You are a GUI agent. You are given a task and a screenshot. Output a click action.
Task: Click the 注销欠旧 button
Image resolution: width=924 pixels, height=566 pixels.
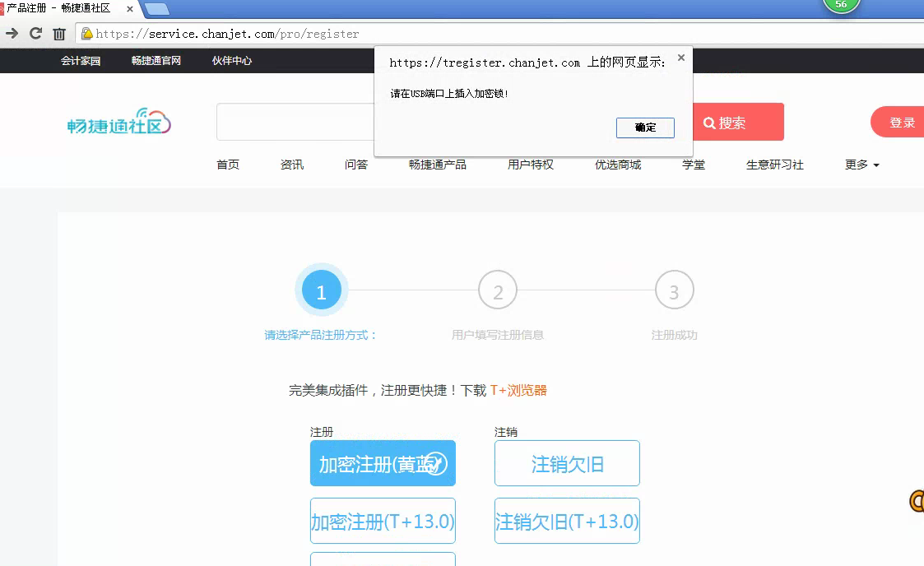(567, 463)
